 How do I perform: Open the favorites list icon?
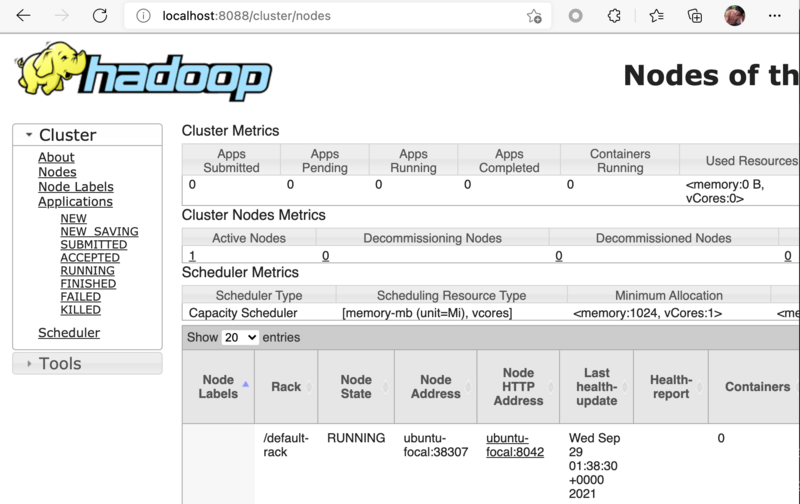pos(656,16)
